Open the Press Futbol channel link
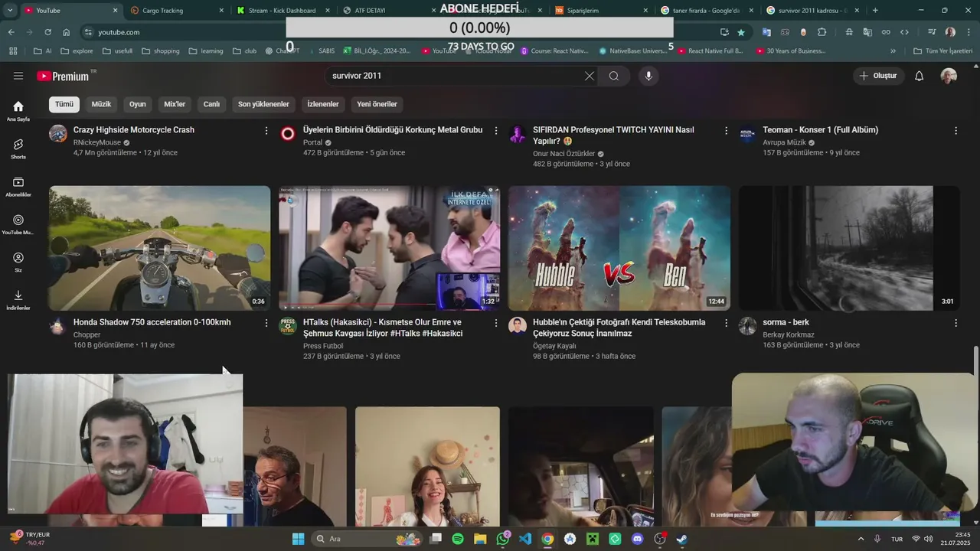Viewport: 980px width, 551px height. tap(323, 346)
